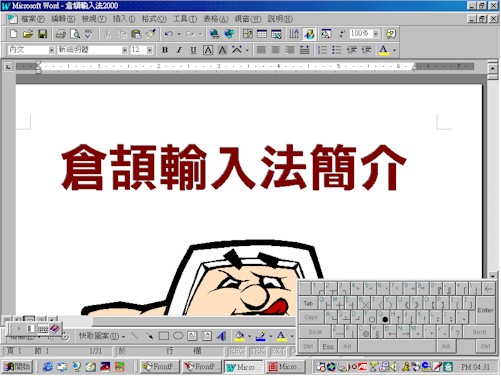The image size is (501, 376).
Task: Open Tables and Borders toolbar
Action: click(247, 34)
